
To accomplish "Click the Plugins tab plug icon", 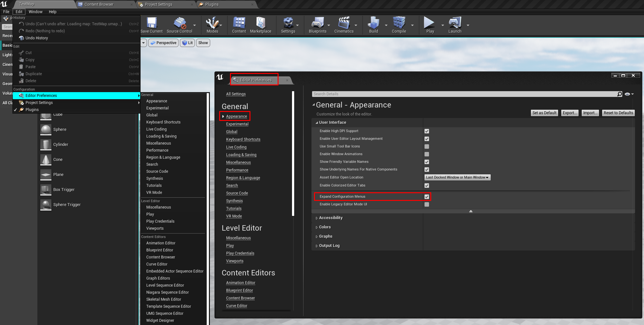I will pos(201,4).
